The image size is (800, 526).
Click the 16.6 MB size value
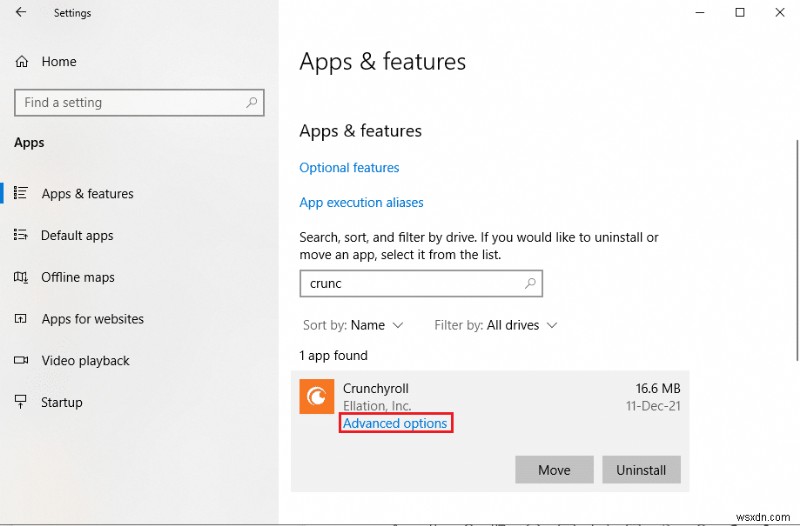click(x=658, y=388)
